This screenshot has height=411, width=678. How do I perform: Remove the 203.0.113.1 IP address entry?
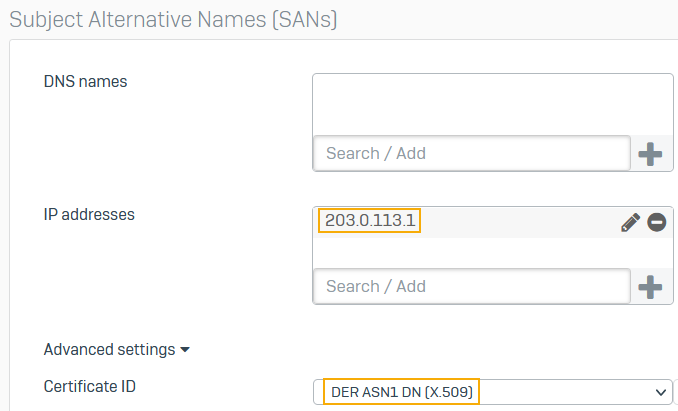click(656, 222)
